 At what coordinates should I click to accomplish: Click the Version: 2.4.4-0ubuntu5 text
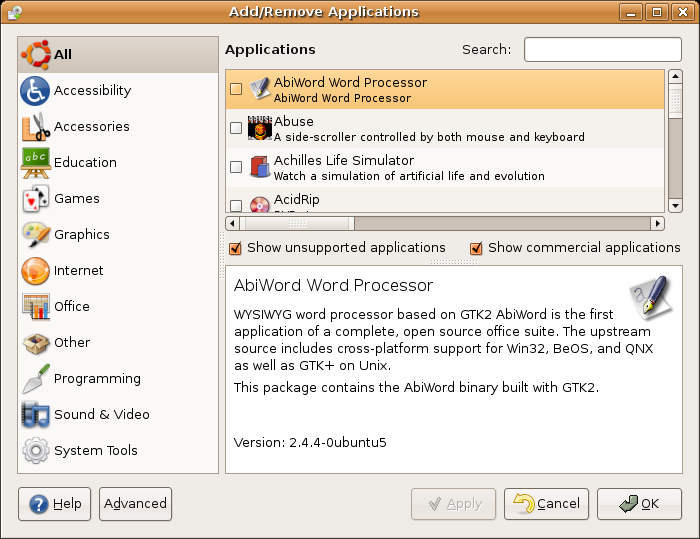(310, 443)
